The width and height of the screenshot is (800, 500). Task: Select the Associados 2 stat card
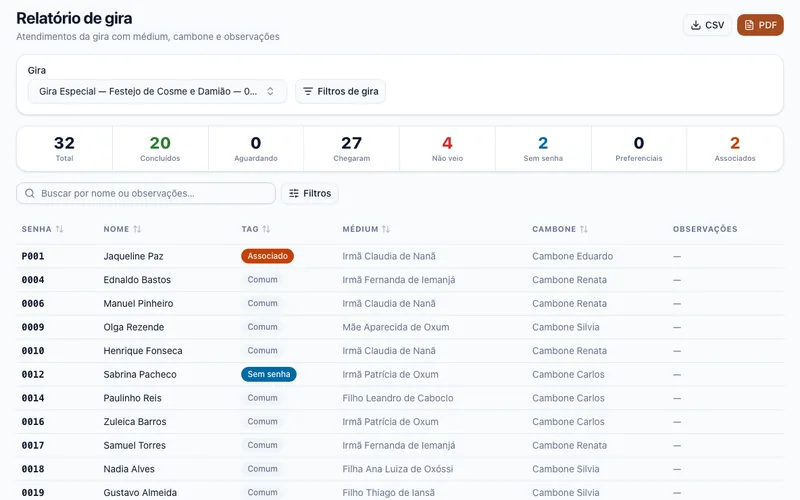tap(735, 148)
